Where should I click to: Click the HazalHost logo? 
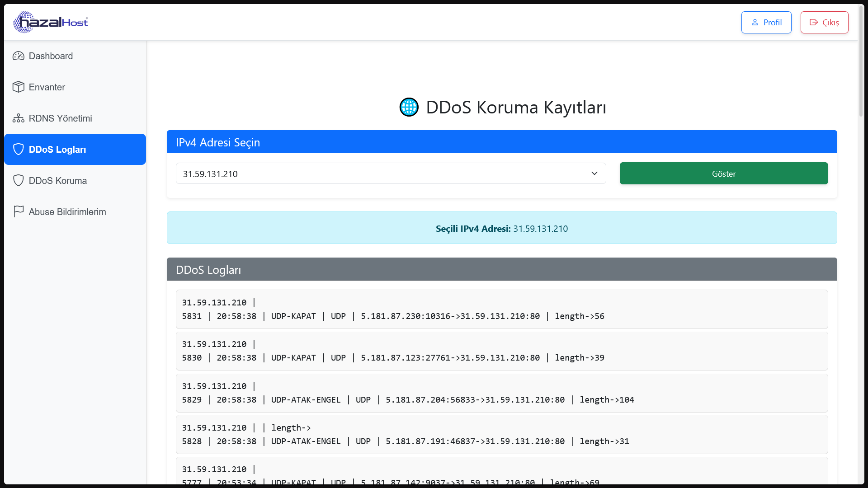51,22
